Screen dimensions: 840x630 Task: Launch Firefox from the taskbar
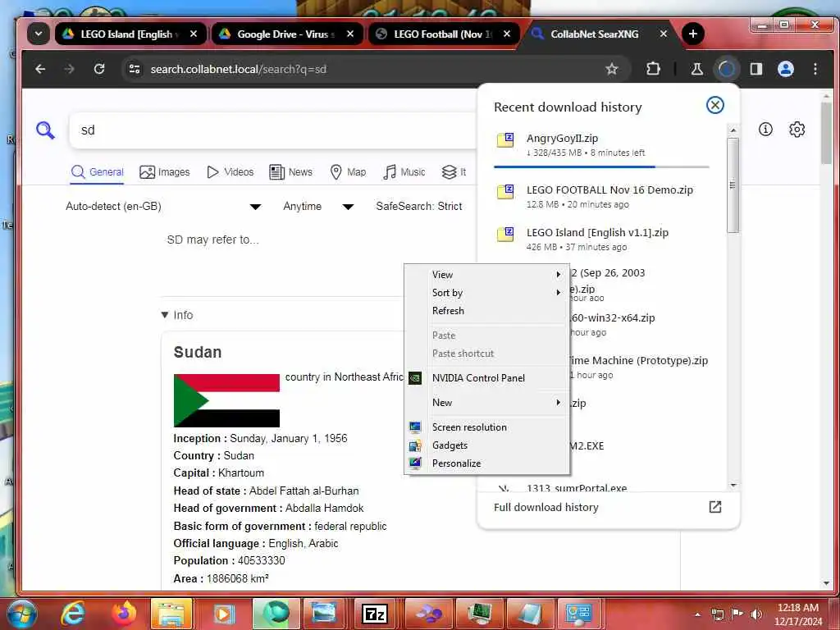tap(123, 614)
